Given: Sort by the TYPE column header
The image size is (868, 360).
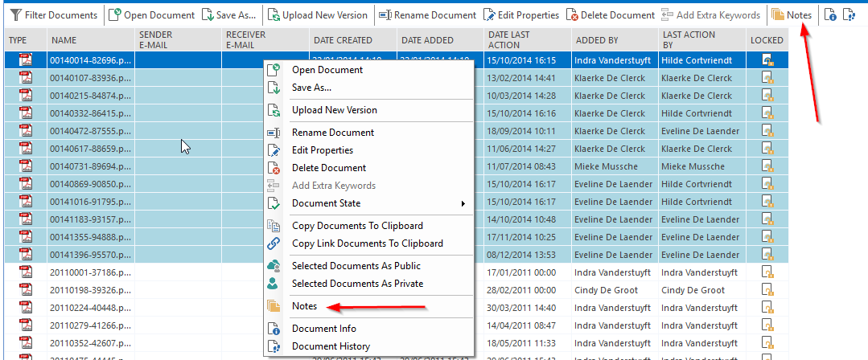Looking at the screenshot, I should 26,40.
